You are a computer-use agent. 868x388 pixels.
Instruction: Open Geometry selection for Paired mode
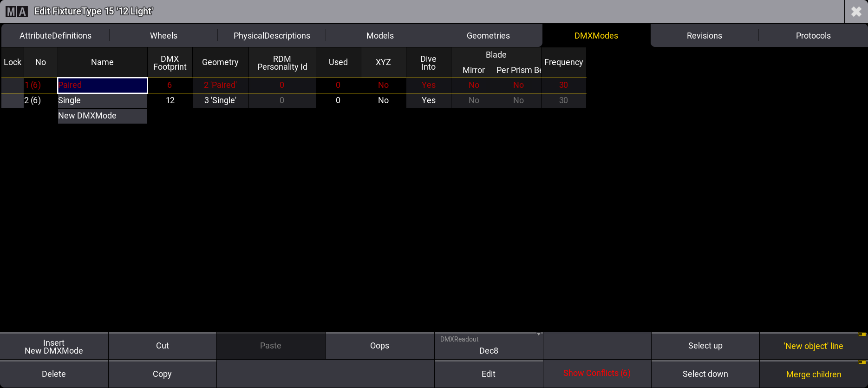click(x=220, y=85)
